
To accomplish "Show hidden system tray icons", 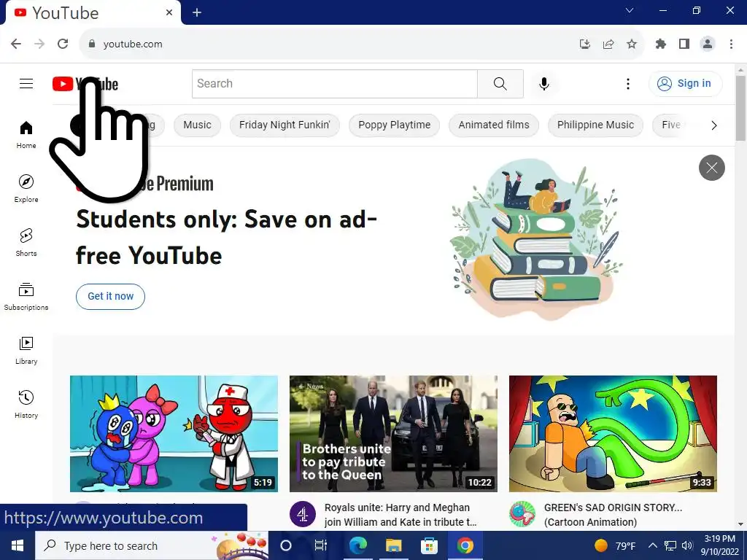I will click(x=653, y=545).
